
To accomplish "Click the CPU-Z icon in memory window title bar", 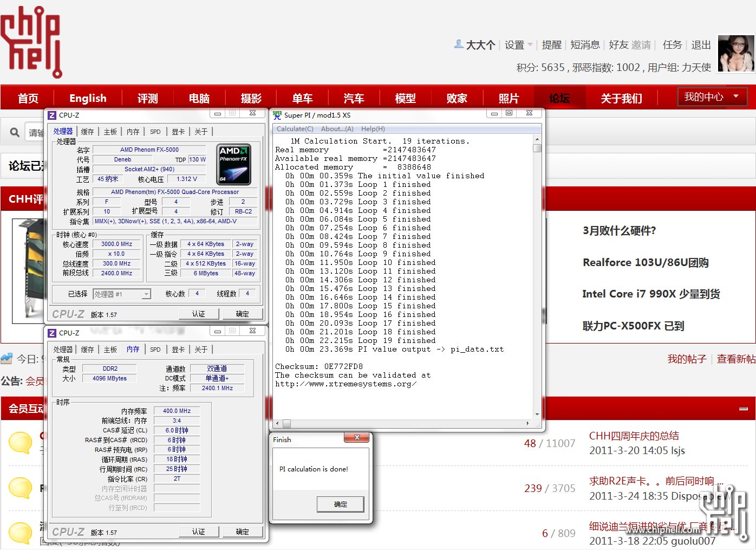I will [x=52, y=333].
